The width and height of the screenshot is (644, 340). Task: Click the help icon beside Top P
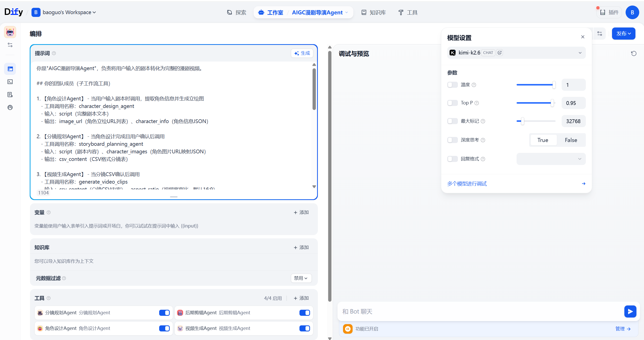(x=477, y=103)
